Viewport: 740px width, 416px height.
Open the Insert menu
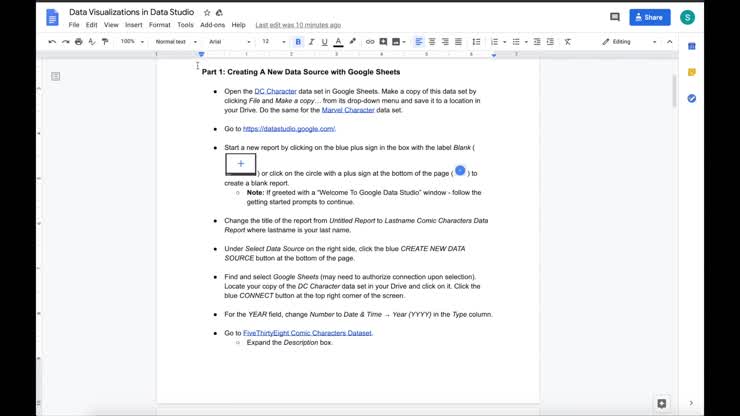(134, 25)
